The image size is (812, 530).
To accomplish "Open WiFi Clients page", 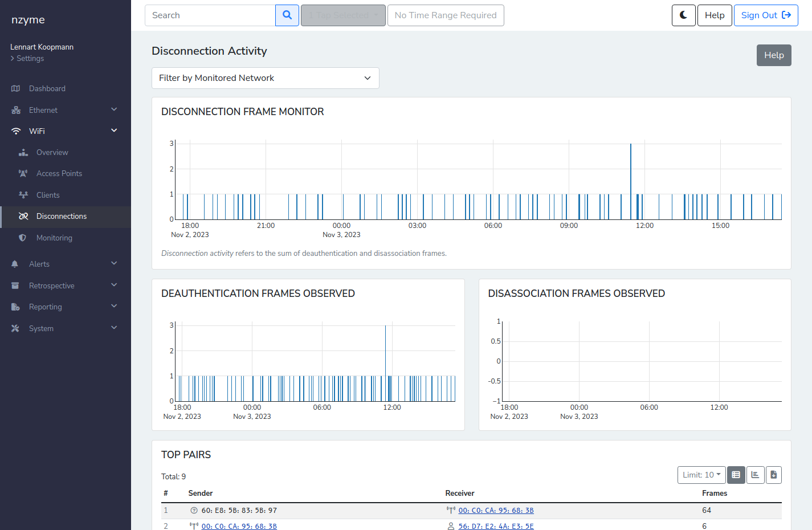I will 48,195.
